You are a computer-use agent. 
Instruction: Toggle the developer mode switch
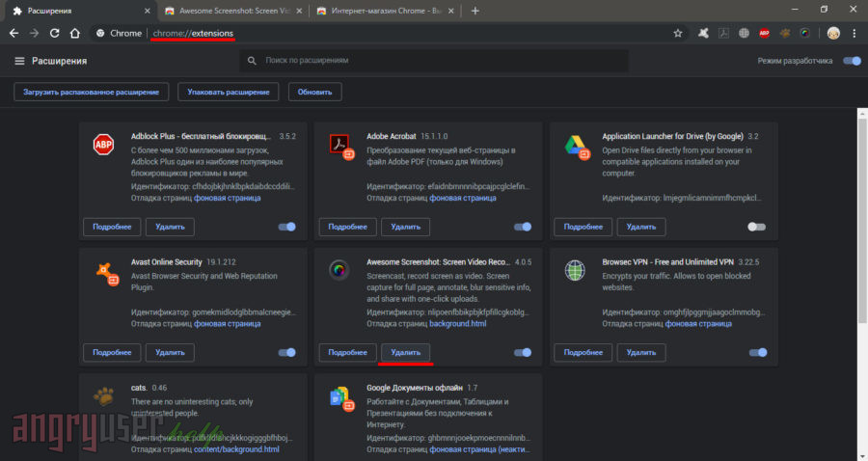coord(851,61)
